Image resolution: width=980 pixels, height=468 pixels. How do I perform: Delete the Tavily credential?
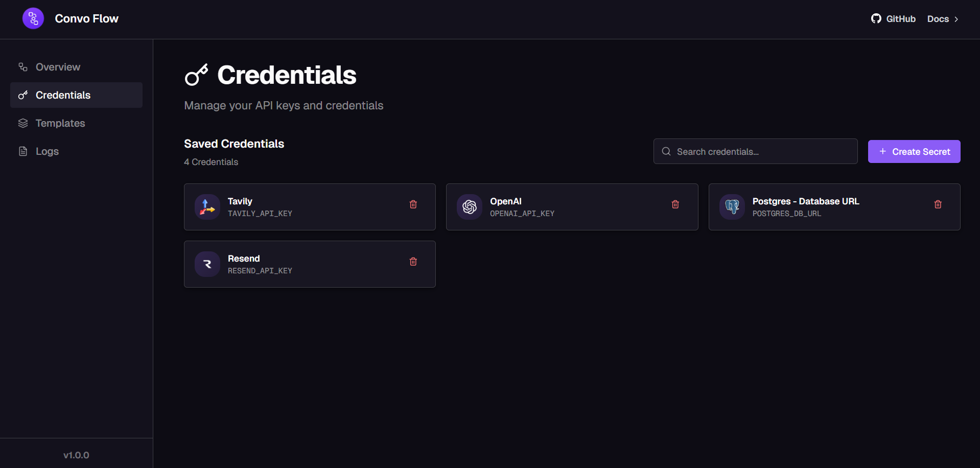pyautogui.click(x=413, y=204)
